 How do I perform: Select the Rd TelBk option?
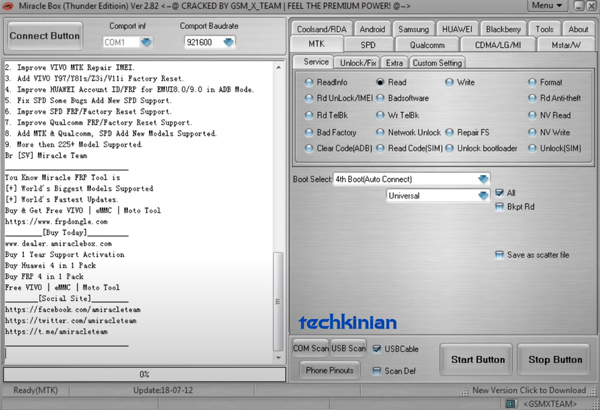[309, 115]
